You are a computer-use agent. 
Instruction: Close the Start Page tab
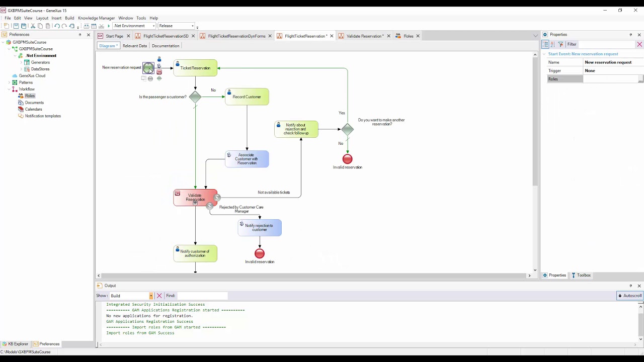tap(128, 36)
